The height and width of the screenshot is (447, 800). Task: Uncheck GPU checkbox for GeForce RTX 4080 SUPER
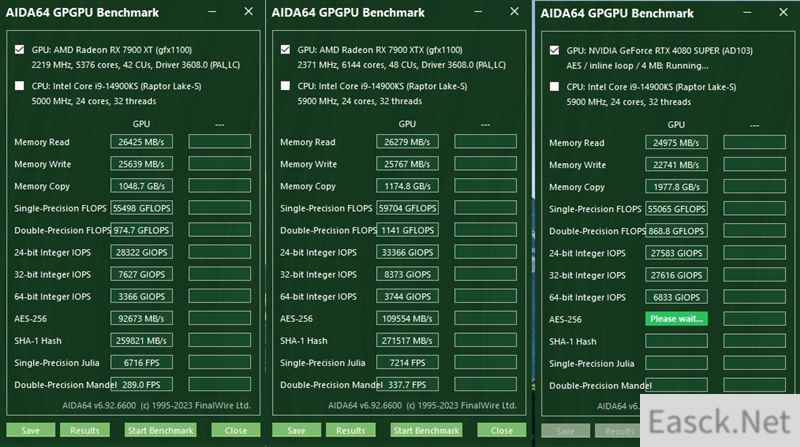(554, 50)
